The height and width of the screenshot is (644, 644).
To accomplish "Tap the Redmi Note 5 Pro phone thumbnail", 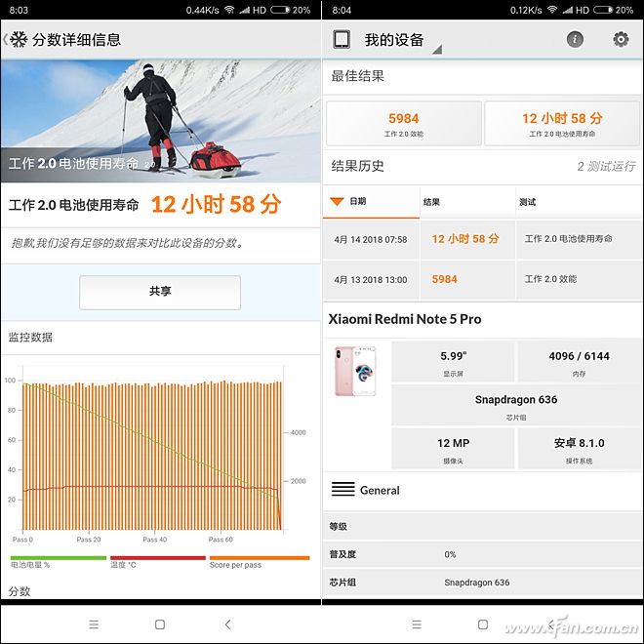I will pyautogui.click(x=355, y=372).
